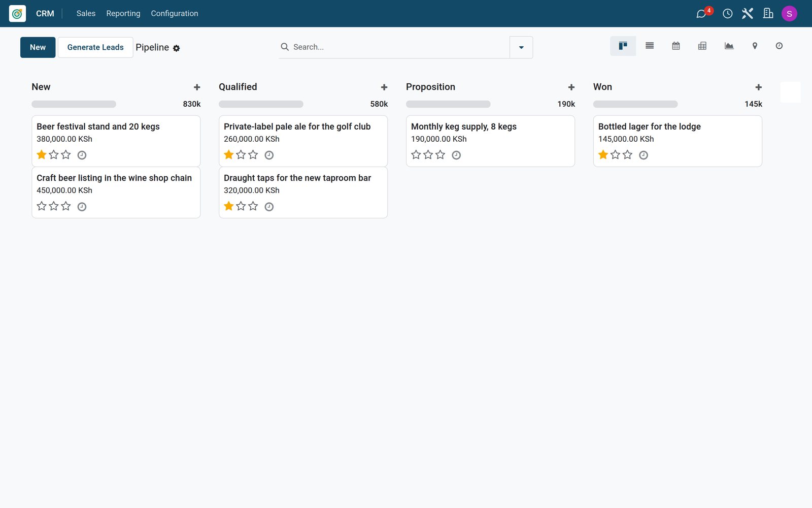The image size is (812, 508).
Task: Click the Won column progress bar
Action: point(636,104)
